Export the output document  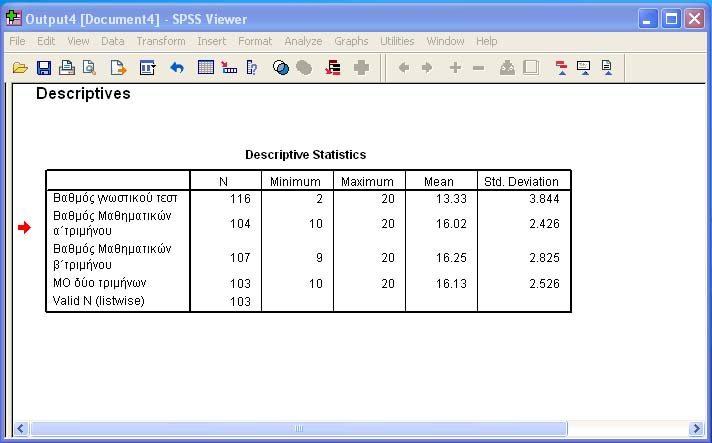[118, 68]
